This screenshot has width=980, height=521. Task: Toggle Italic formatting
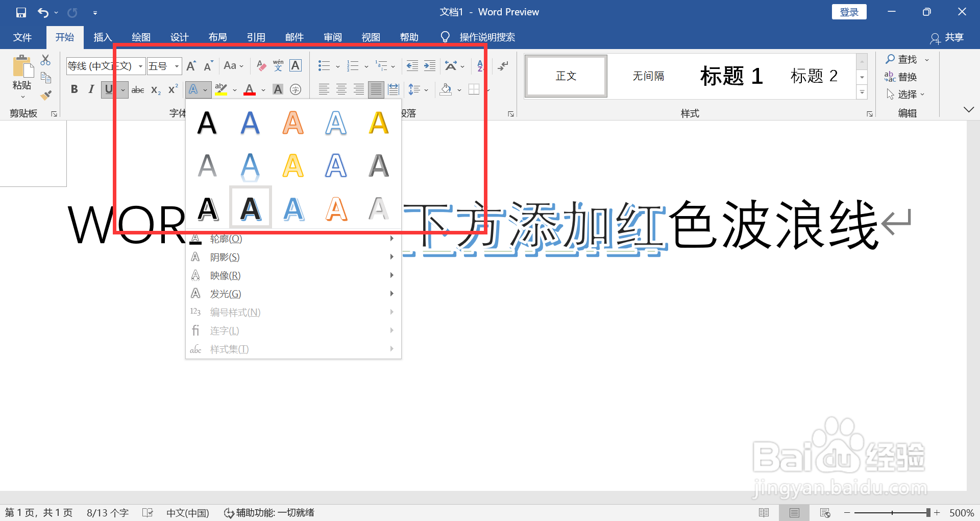(91, 90)
